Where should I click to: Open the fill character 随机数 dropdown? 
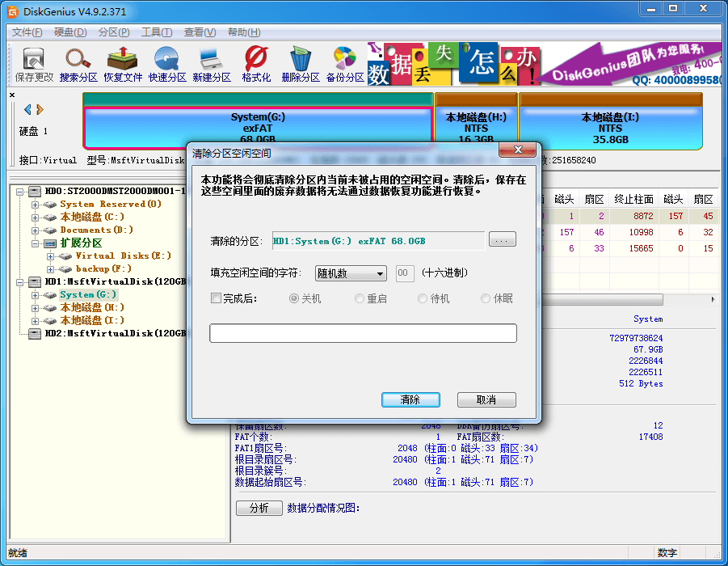pos(351,273)
